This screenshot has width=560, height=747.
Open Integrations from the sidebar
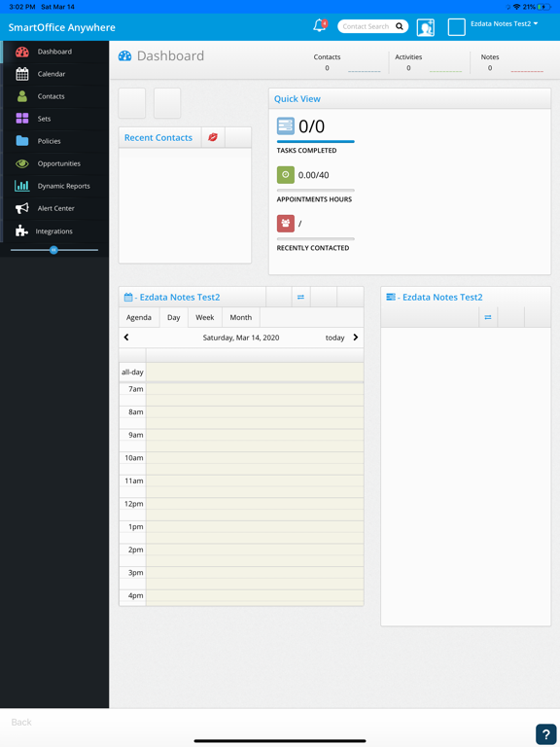click(x=54, y=231)
